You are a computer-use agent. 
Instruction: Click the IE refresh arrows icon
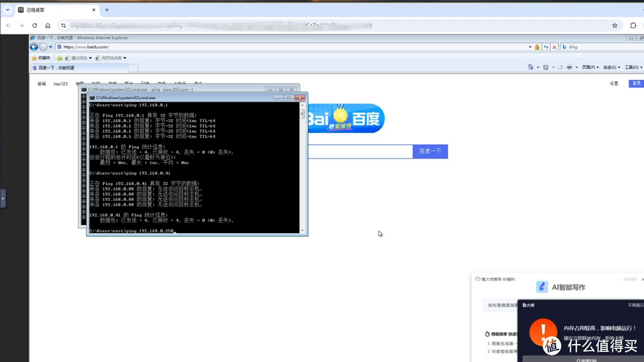point(546,47)
